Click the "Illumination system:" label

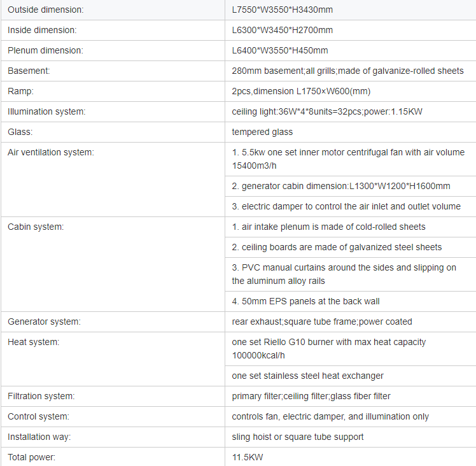coord(46,111)
